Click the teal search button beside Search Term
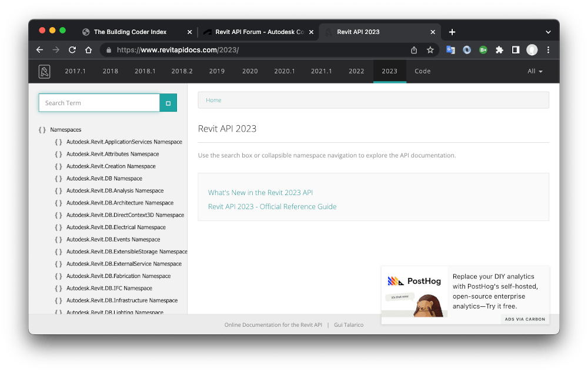 coord(169,103)
